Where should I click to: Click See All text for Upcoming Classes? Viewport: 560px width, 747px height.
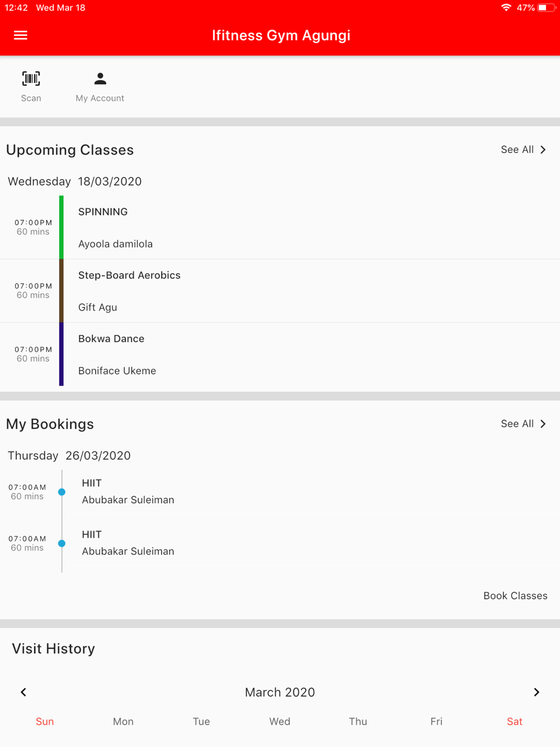[517, 150]
